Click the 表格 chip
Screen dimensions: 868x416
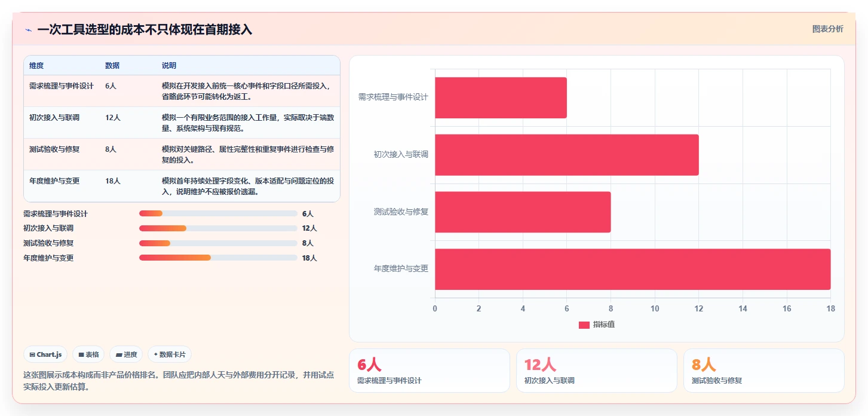click(x=88, y=354)
